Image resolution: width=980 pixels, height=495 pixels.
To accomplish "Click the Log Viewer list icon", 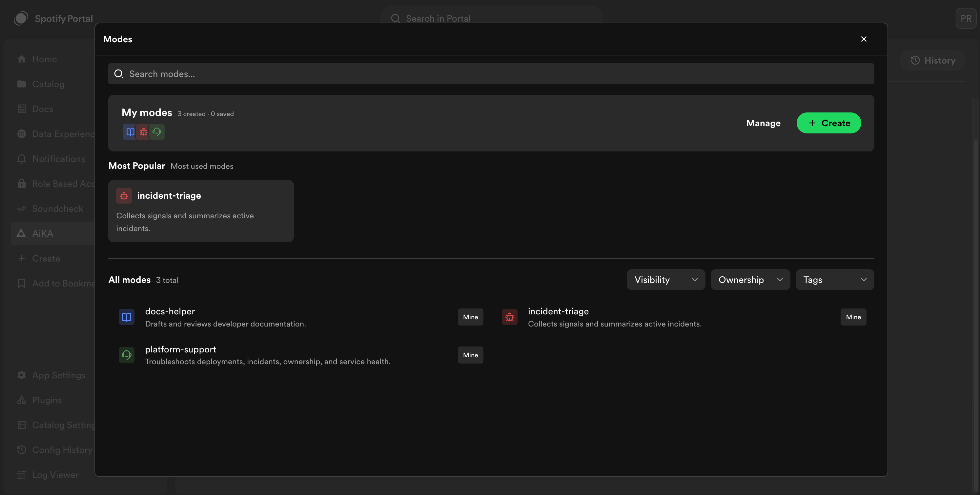I will [22, 475].
